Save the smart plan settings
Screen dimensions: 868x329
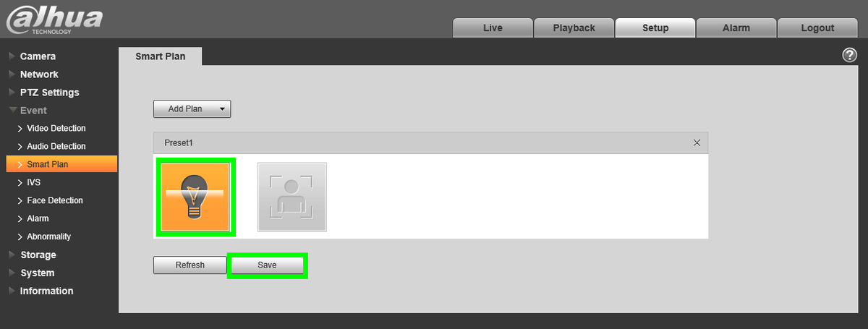(267, 265)
